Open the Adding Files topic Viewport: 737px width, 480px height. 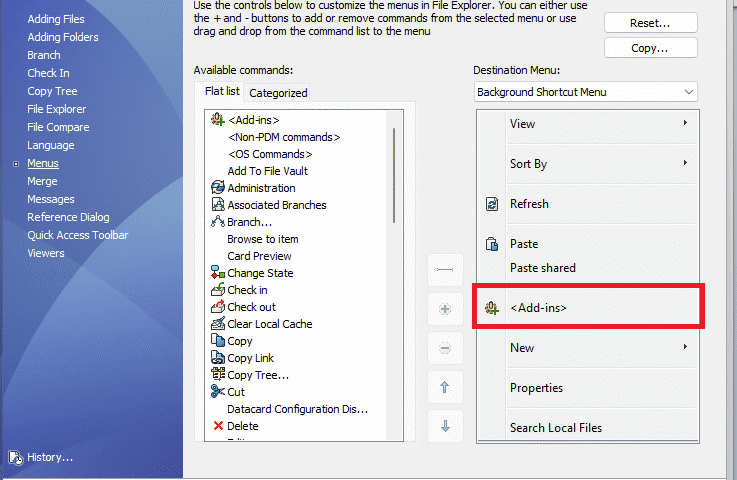click(56, 19)
